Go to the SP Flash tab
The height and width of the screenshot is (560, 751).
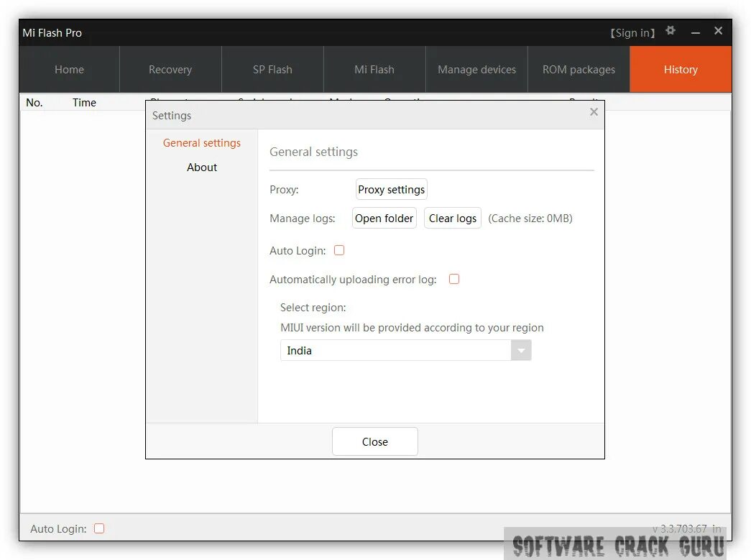click(x=272, y=70)
